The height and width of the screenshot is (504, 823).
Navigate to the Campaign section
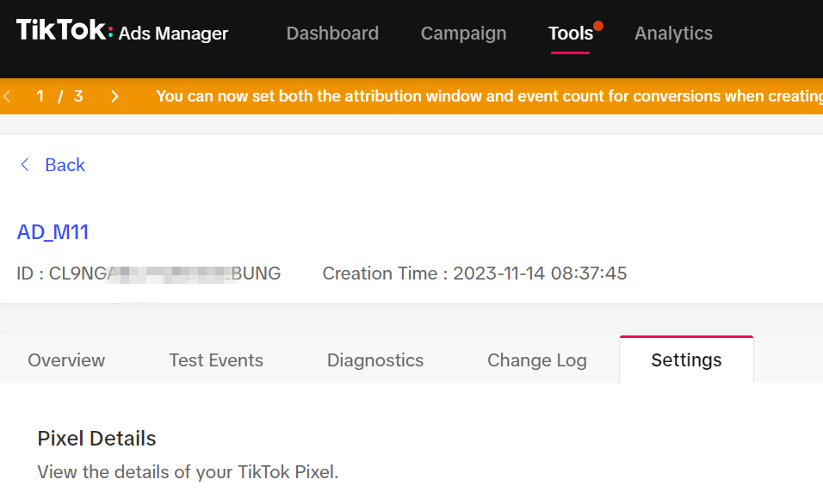[x=463, y=33]
